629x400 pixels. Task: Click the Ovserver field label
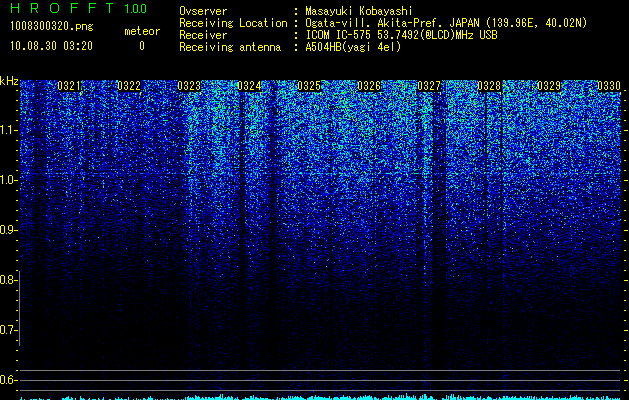pos(203,11)
